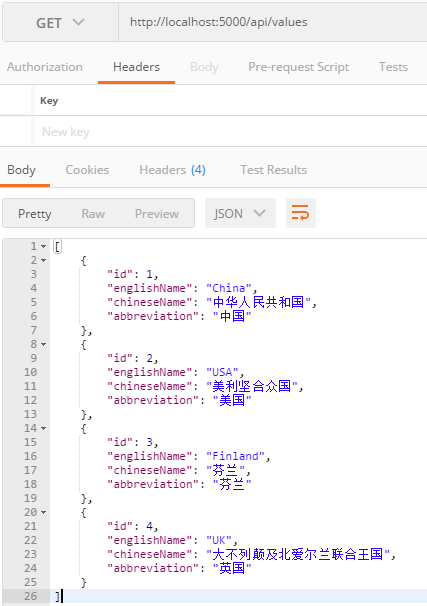Click the "UK" value text
This screenshot has width=427, height=606.
pos(219,540)
